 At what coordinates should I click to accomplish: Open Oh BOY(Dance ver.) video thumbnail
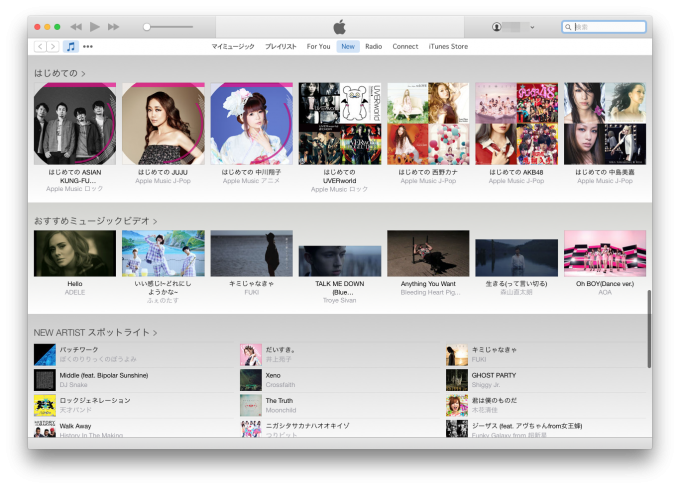(605, 253)
